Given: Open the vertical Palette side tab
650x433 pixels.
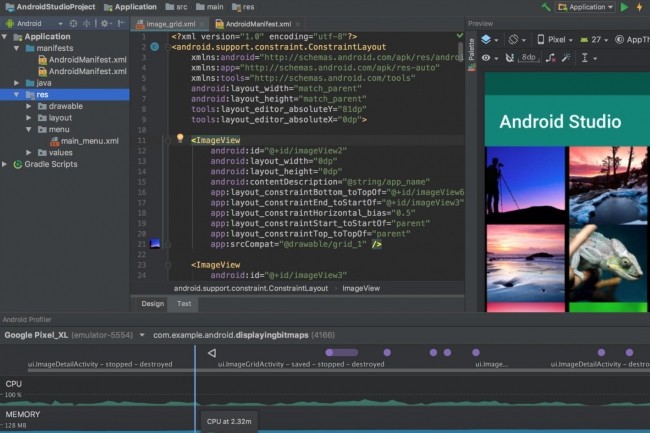Looking at the screenshot, I should (x=471, y=54).
